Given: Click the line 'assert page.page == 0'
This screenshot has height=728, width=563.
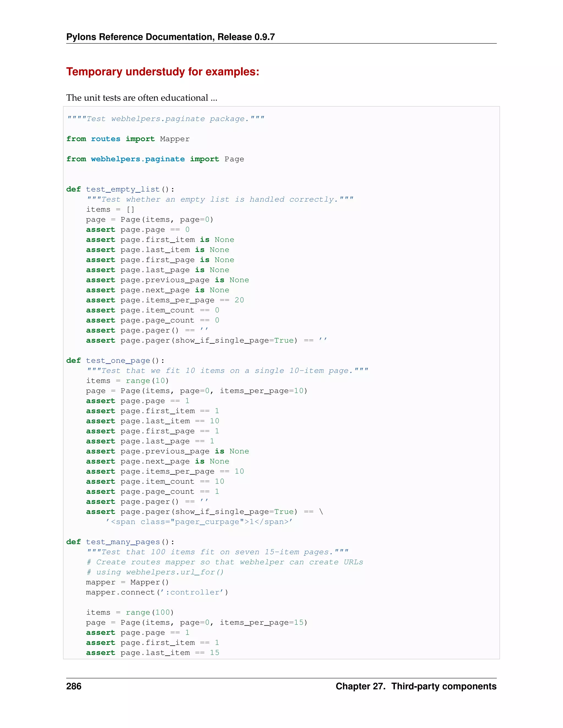Looking at the screenshot, I should point(138,230).
